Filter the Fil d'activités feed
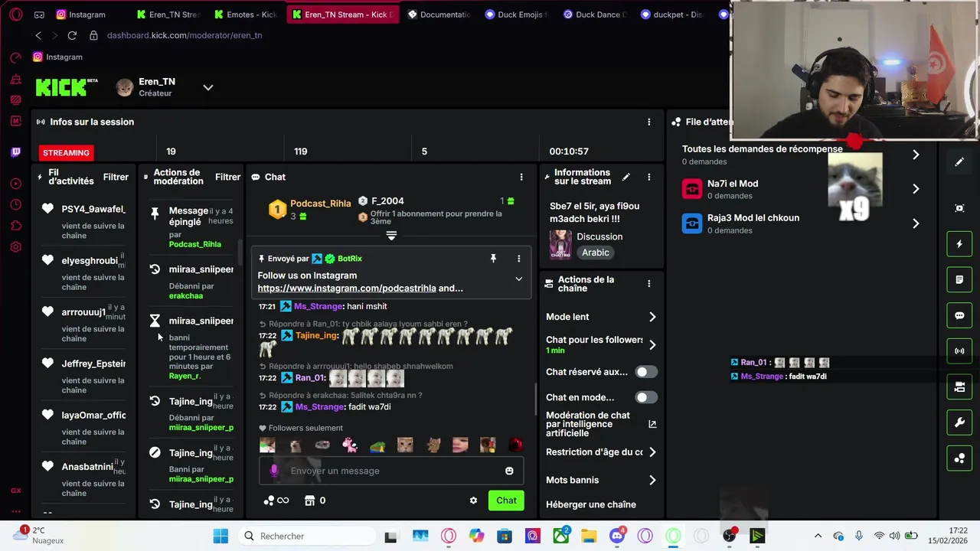Viewport: 980px width, 551px height. tap(116, 177)
